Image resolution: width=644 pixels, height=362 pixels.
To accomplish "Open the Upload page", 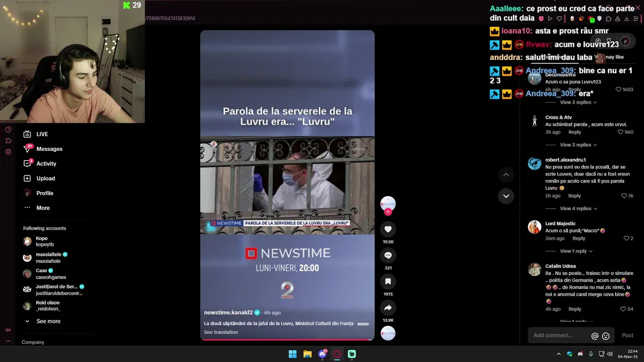I will (39, 178).
